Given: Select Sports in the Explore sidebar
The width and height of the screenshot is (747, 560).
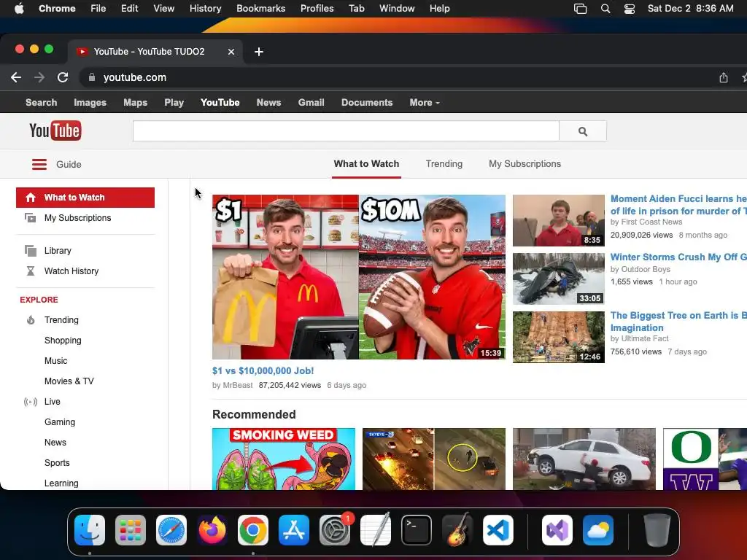Looking at the screenshot, I should pyautogui.click(x=57, y=463).
